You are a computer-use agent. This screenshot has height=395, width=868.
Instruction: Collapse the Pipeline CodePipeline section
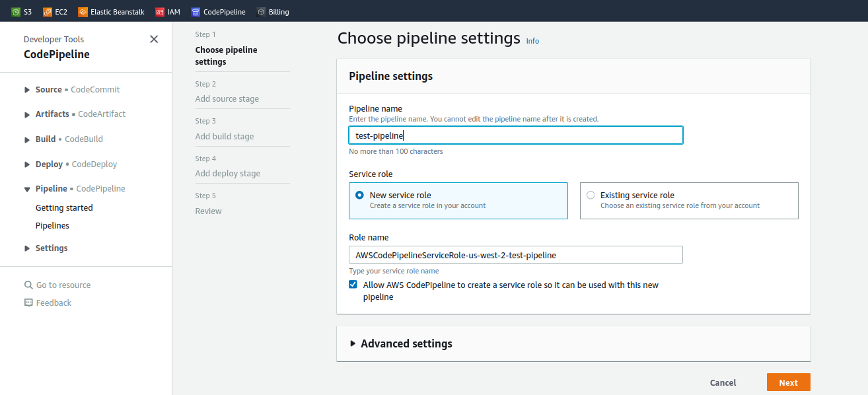[27, 189]
